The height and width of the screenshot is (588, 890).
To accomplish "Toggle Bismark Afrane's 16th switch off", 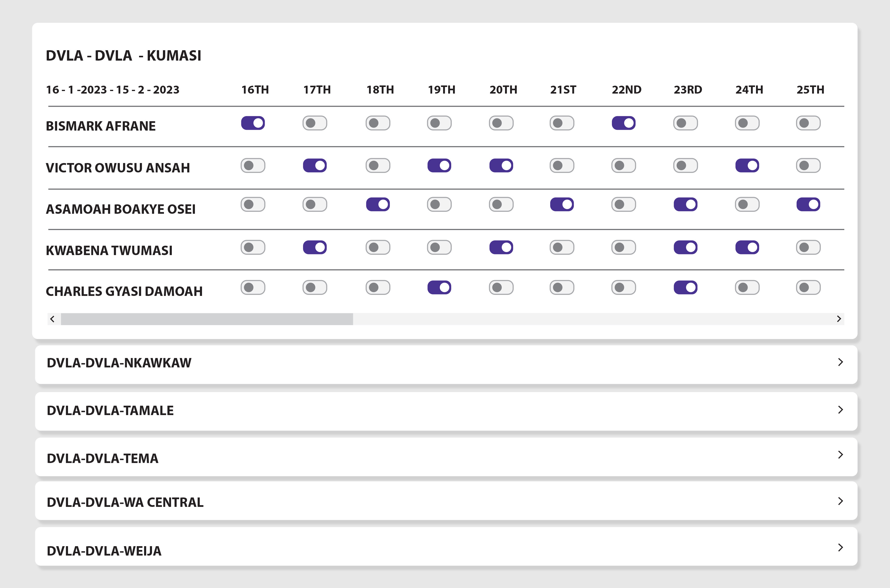I will pyautogui.click(x=253, y=123).
